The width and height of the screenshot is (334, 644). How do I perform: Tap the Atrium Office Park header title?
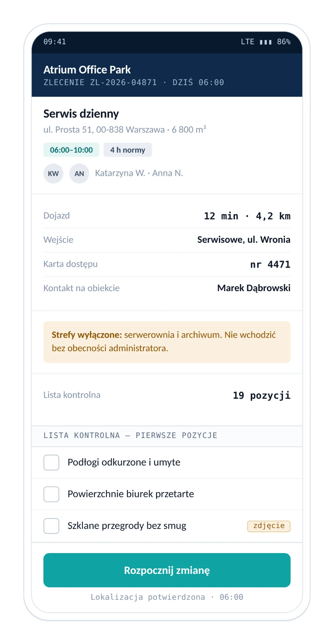pyautogui.click(x=87, y=70)
